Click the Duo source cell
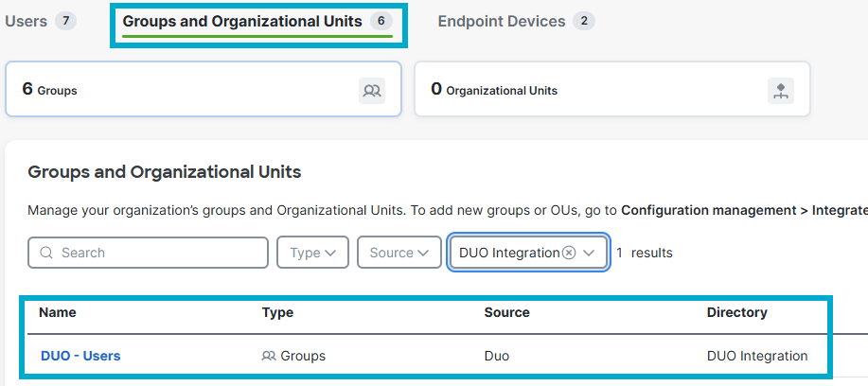The image size is (868, 386). click(x=497, y=356)
